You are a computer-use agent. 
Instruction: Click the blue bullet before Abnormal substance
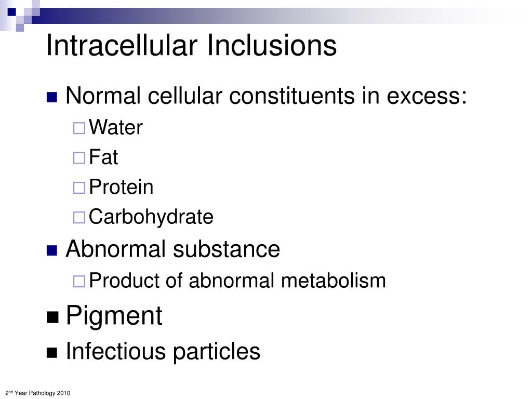[x=52, y=250]
